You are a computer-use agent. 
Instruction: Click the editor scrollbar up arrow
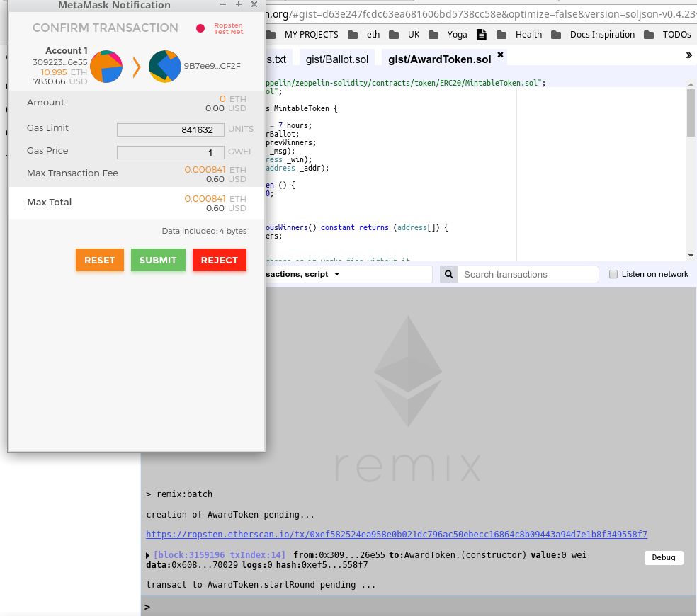pyautogui.click(x=691, y=84)
